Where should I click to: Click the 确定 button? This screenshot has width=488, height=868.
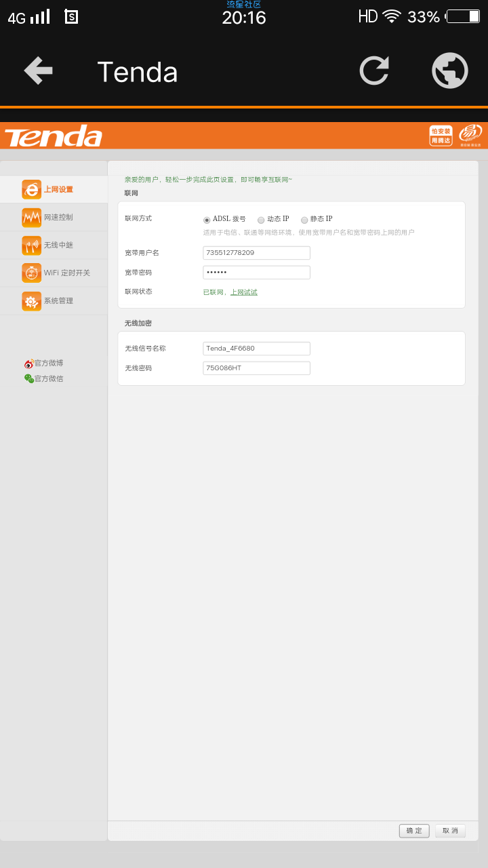pos(414,831)
